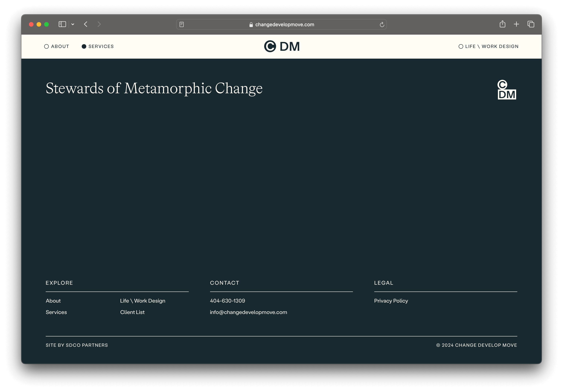Call the 404-630-1309 phone link
563x392 pixels.
(227, 301)
